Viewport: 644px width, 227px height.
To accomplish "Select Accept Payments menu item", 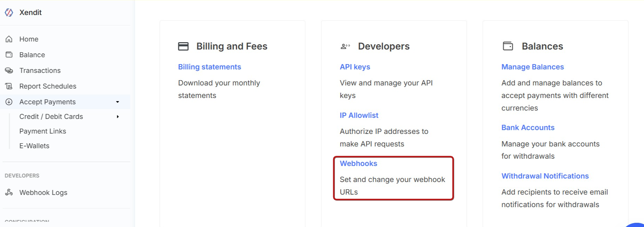I will pyautogui.click(x=65, y=102).
